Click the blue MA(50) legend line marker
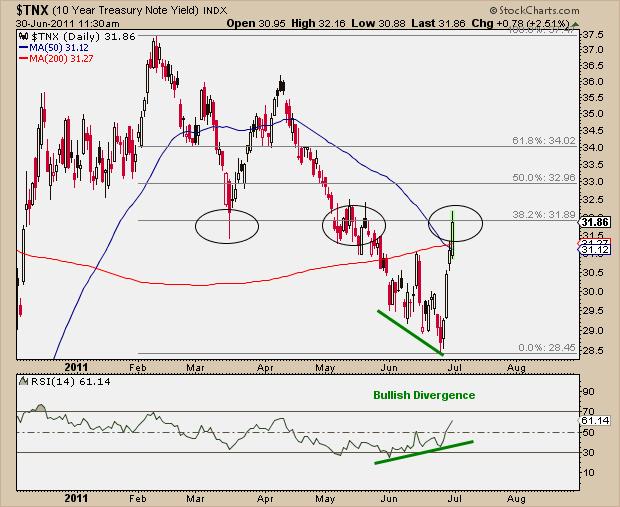Image resolution: width=620 pixels, height=507 pixels. (24, 48)
